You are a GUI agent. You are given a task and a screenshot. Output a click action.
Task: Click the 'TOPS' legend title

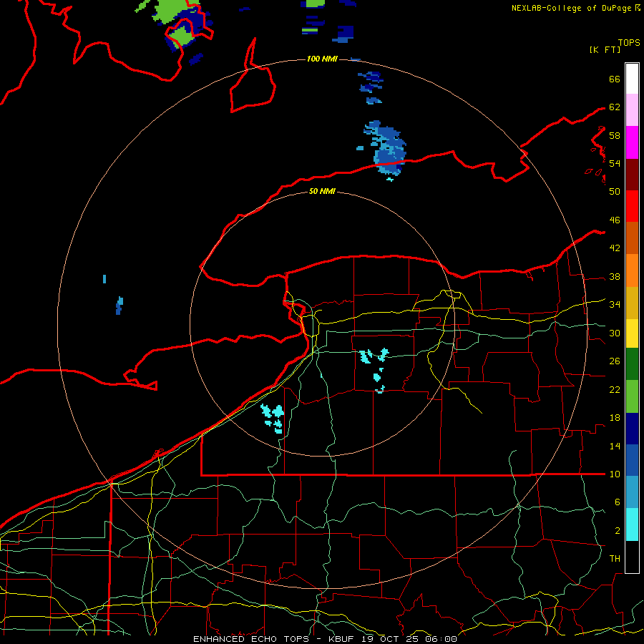click(x=629, y=42)
